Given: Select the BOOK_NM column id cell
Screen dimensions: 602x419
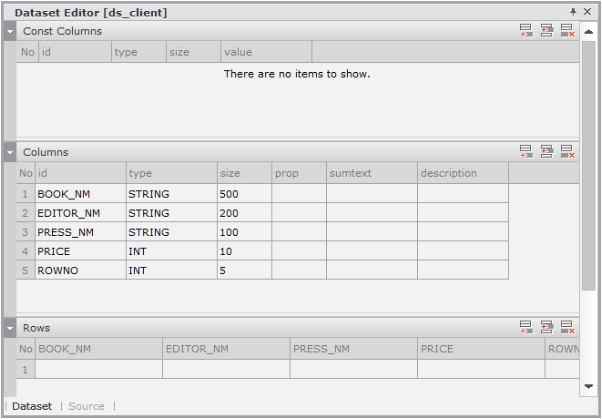Looking at the screenshot, I should point(80,193).
